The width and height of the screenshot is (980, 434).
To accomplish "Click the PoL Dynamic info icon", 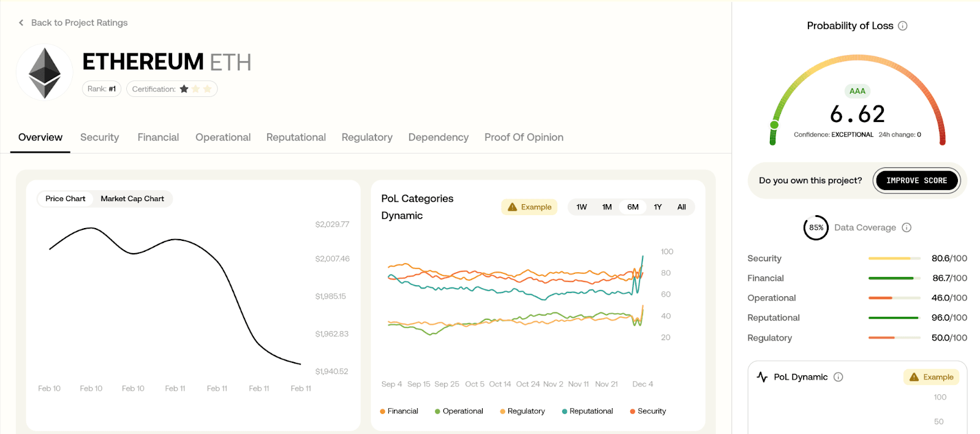I will [839, 377].
